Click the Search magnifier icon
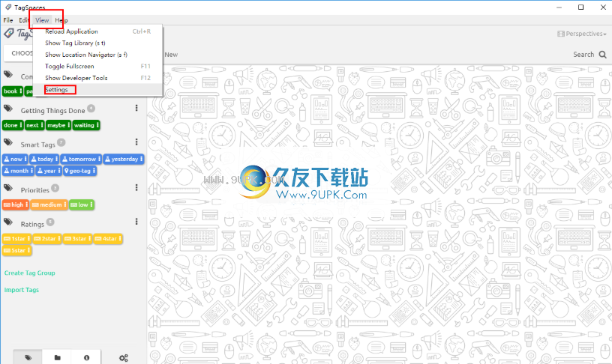Screen dimensions: 612x364 click(x=603, y=55)
